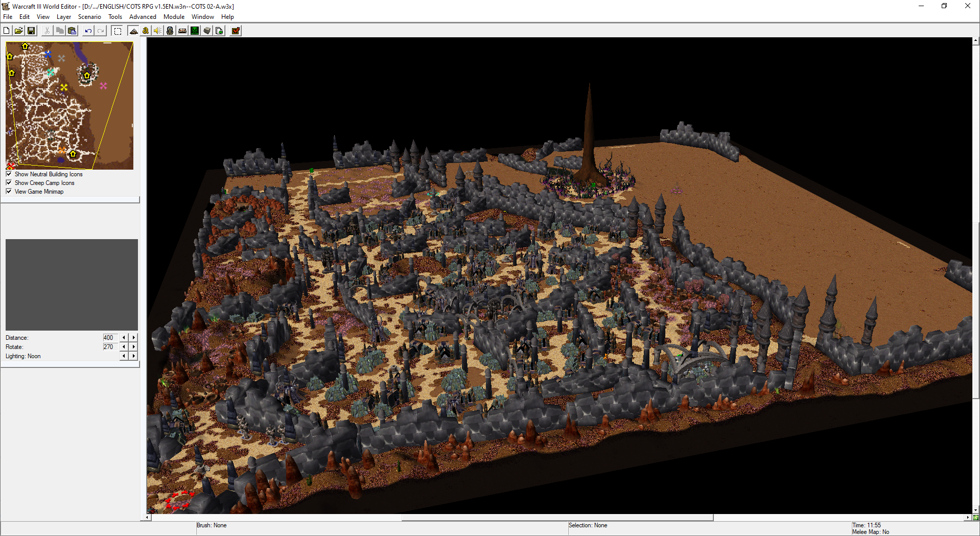Image resolution: width=980 pixels, height=536 pixels.
Task: Toggle Show Creep Camp Icons checkbox
Action: pos(9,182)
